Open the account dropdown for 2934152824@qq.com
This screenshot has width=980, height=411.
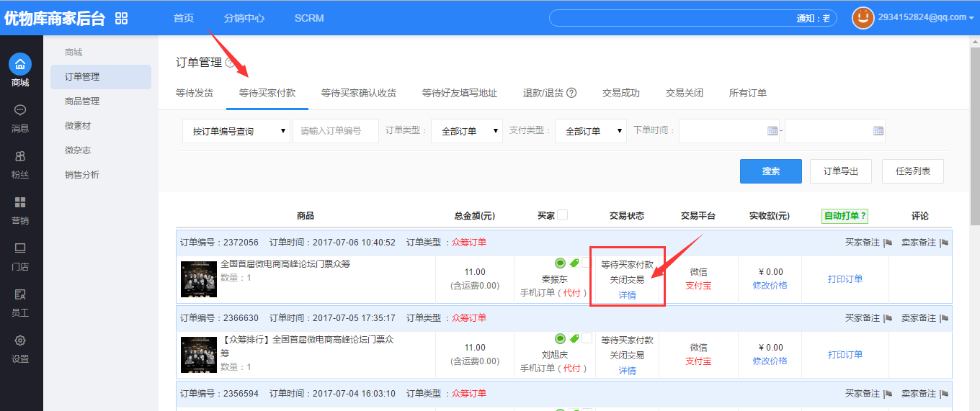pos(970,18)
